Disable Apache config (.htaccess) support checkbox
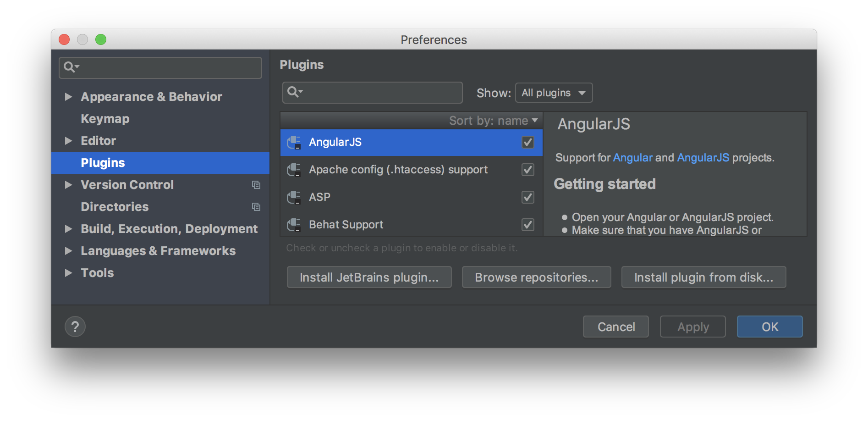 pyautogui.click(x=528, y=170)
